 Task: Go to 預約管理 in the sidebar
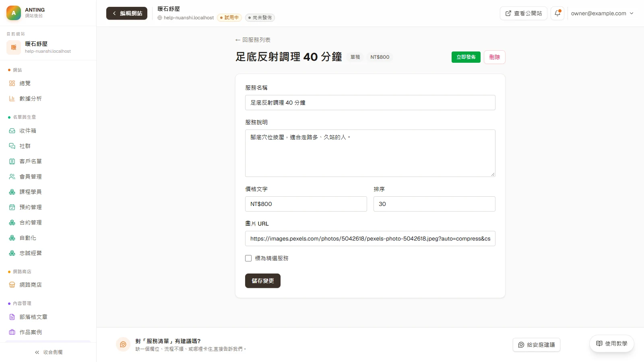(48, 207)
